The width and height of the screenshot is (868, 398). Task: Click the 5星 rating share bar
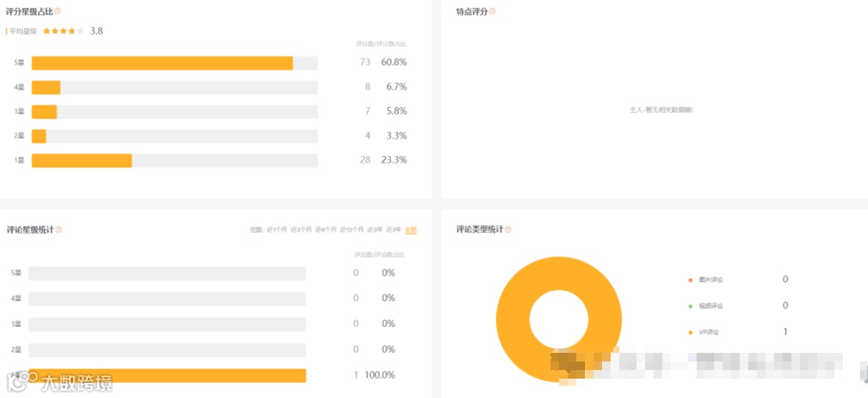162,63
